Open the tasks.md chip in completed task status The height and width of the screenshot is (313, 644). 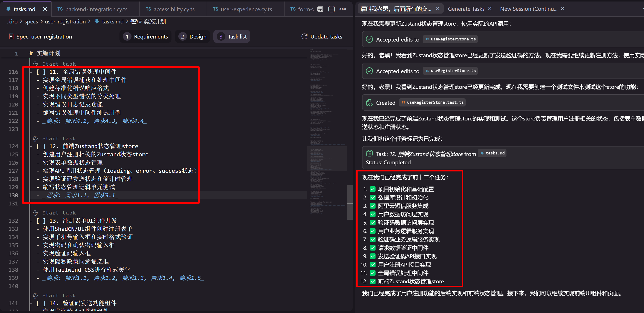[x=492, y=153]
